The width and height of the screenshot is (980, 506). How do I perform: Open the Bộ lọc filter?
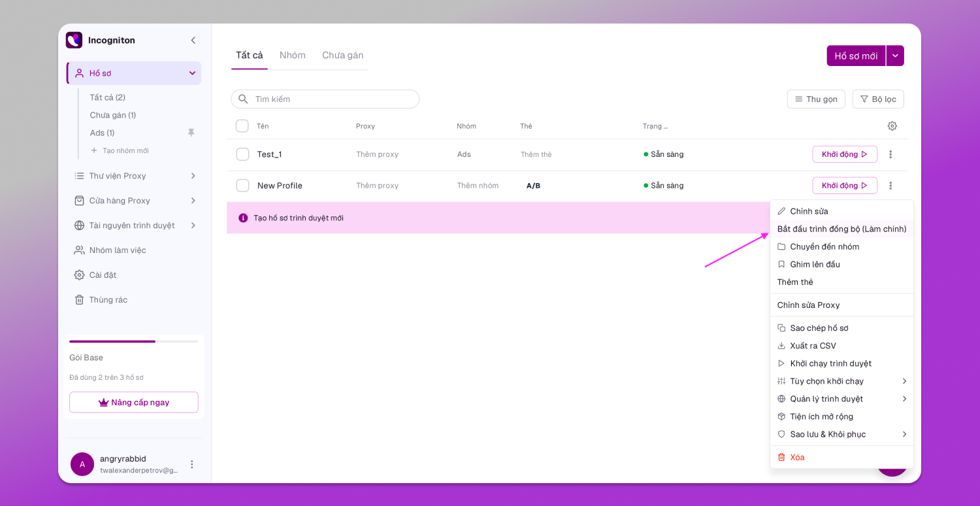[878, 99]
